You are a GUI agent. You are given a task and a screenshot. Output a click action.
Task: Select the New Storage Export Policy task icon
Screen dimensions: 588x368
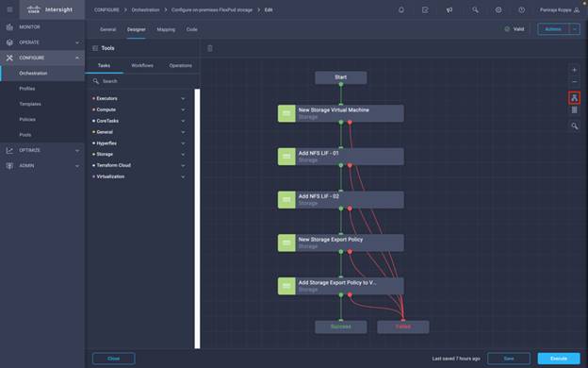click(286, 243)
